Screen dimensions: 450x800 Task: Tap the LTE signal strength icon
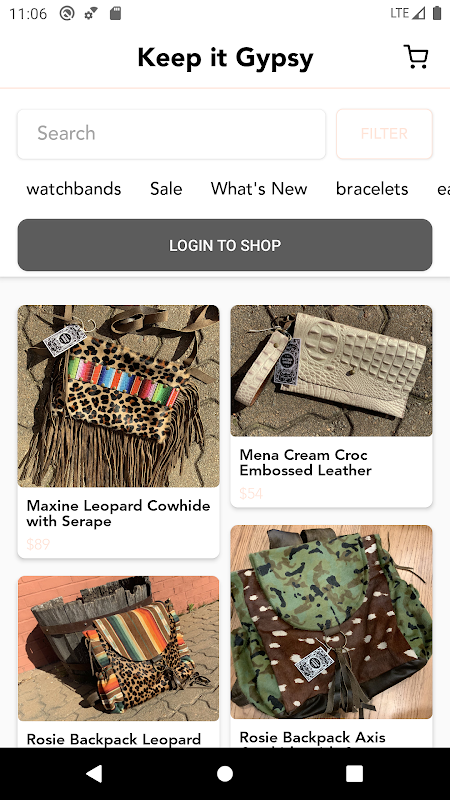408,13
